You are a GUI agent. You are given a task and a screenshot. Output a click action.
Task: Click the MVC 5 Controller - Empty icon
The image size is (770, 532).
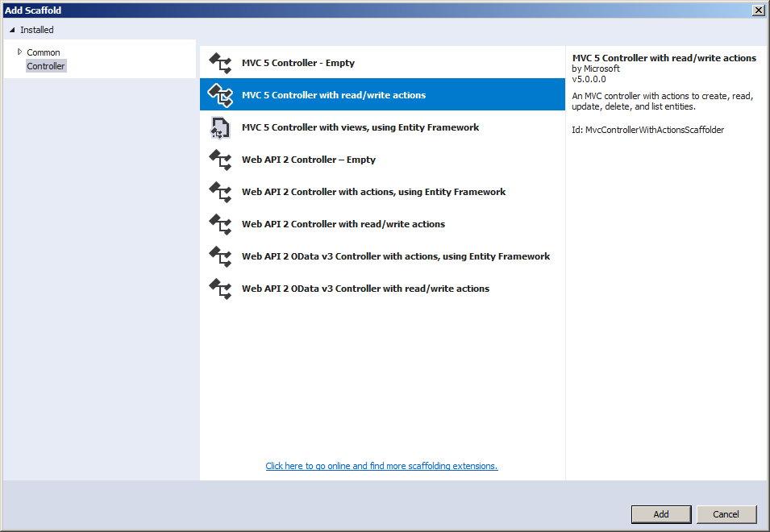[x=220, y=63]
